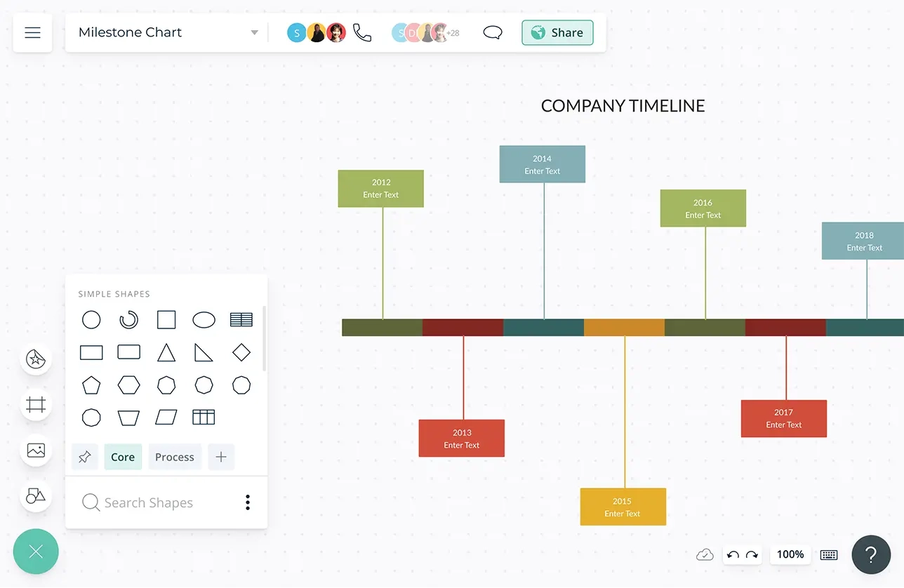Open the help question mark button
Image resolution: width=904 pixels, height=588 pixels.
tap(871, 554)
